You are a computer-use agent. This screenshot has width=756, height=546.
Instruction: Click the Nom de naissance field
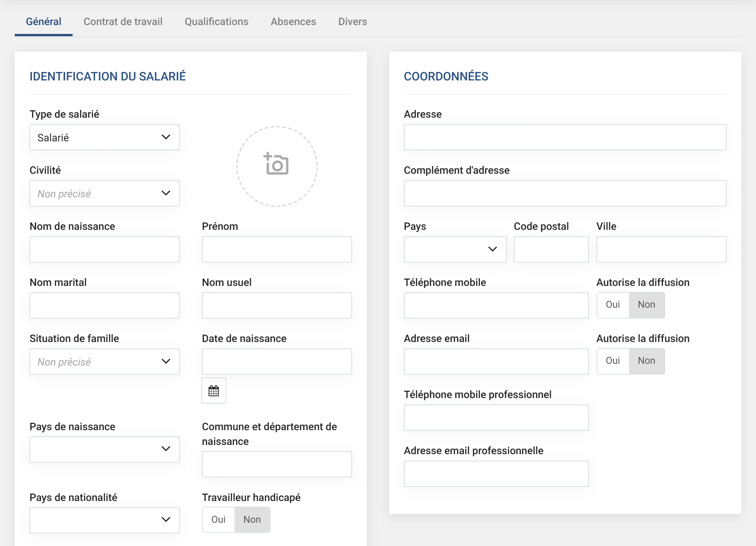[x=104, y=249]
